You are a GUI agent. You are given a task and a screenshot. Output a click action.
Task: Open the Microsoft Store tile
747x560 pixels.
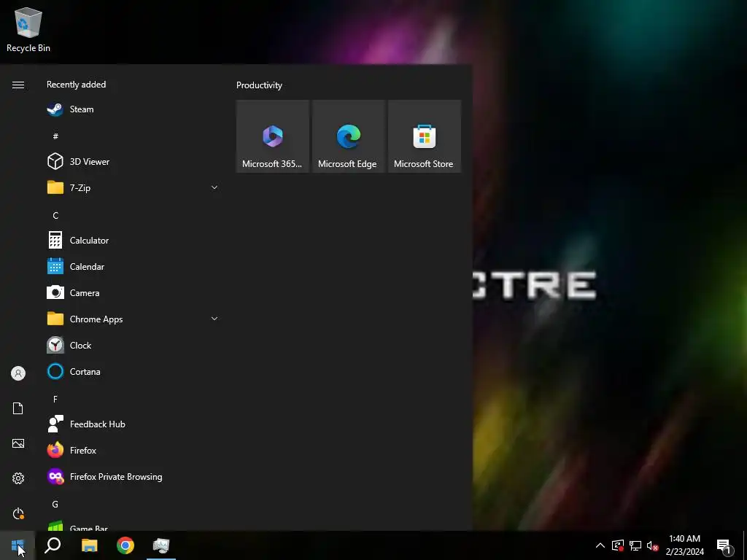tap(424, 136)
